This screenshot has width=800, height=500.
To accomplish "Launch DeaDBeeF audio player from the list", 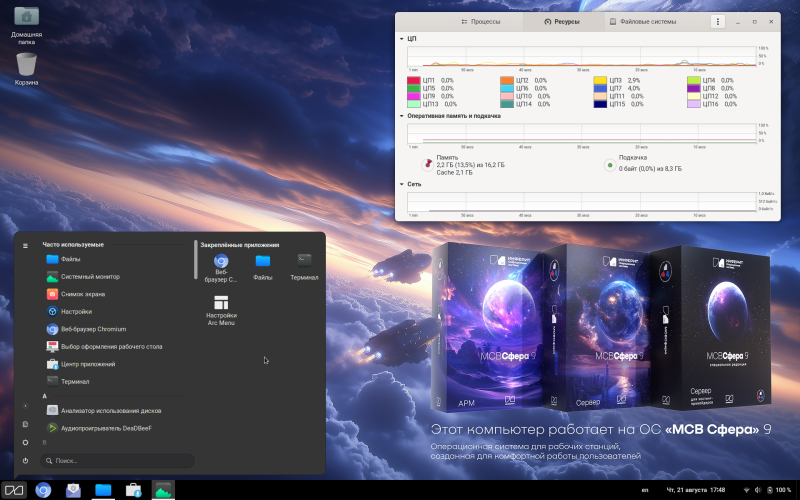I will pyautogui.click(x=98, y=428).
